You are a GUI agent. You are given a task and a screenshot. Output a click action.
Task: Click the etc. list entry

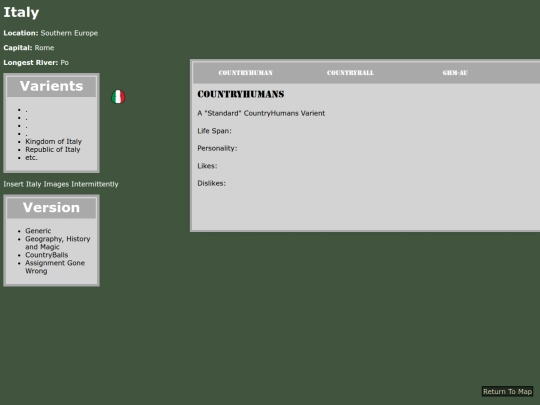point(31,158)
